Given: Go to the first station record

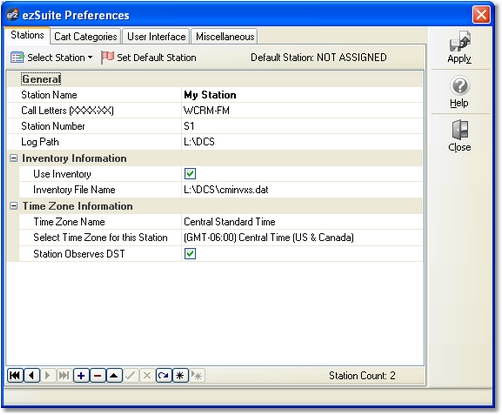Looking at the screenshot, I should tap(15, 376).
